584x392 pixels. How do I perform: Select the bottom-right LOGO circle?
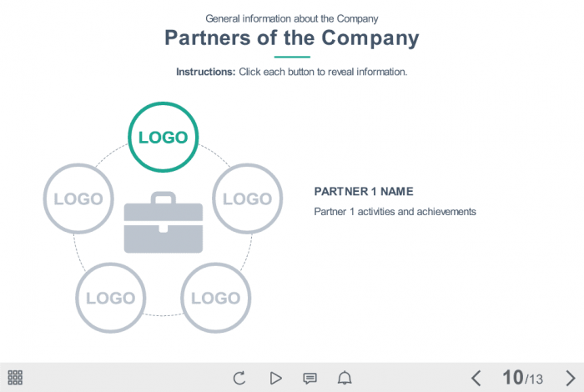pyautogui.click(x=215, y=298)
